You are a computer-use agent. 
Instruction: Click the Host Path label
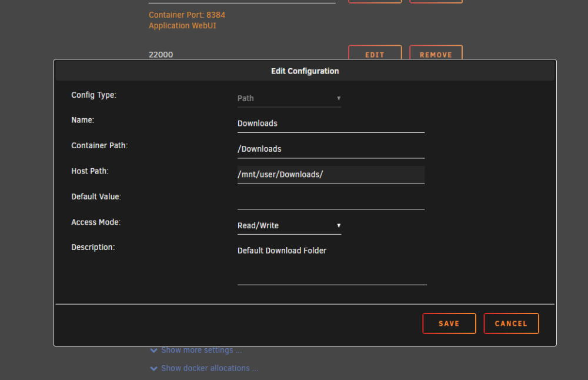point(90,171)
